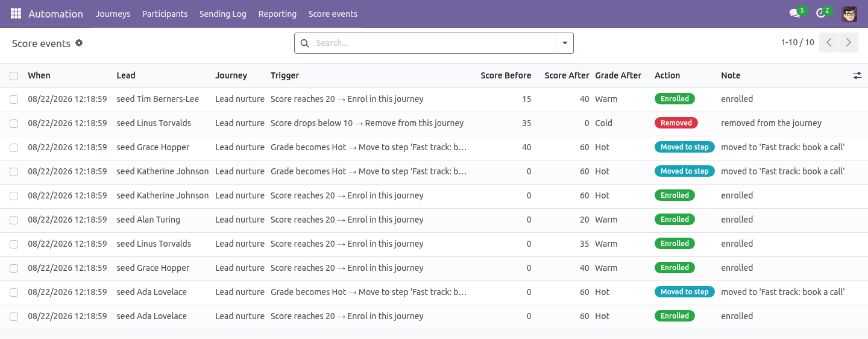Click Score After 0 in the Cold row

point(587,123)
